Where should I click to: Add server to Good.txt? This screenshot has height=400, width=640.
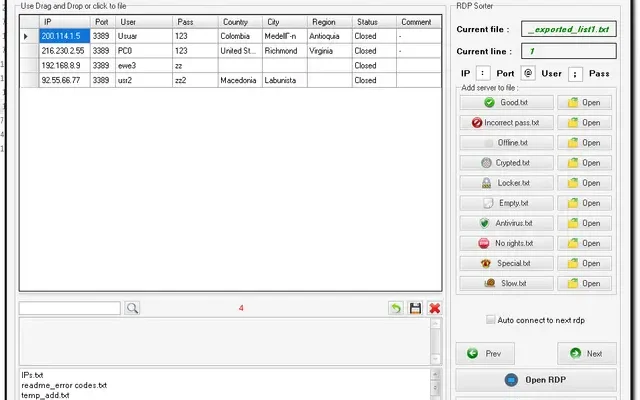505,102
